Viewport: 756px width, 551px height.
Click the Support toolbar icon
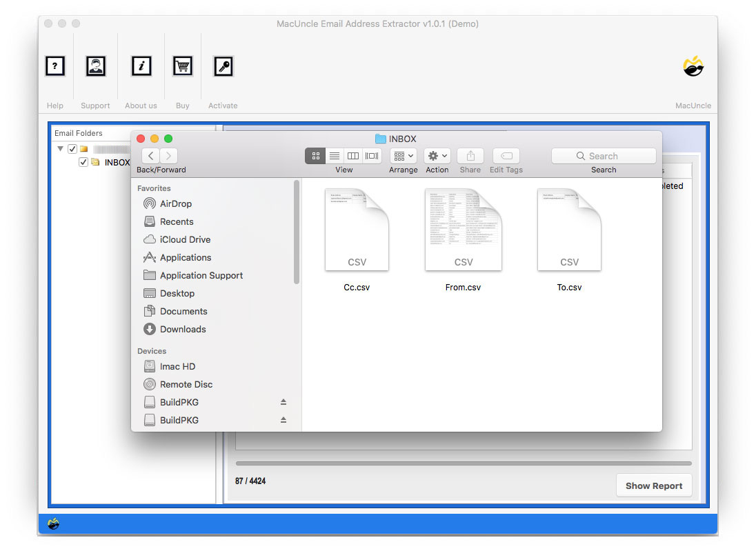pyautogui.click(x=95, y=66)
